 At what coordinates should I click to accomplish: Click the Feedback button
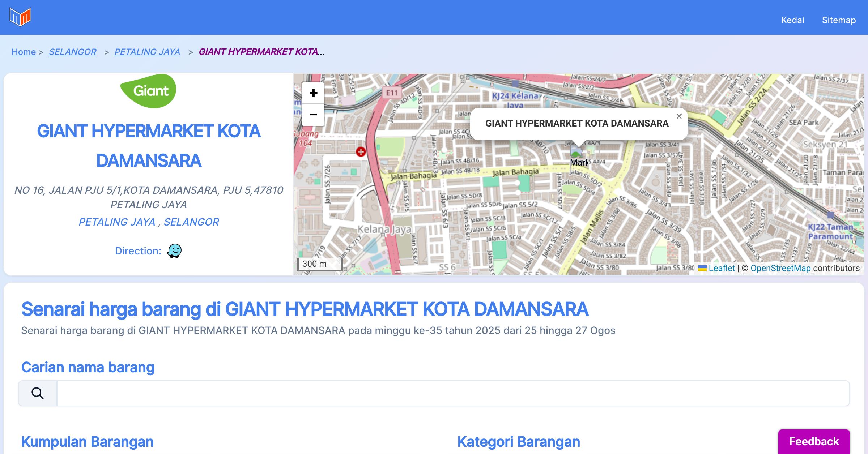click(814, 441)
